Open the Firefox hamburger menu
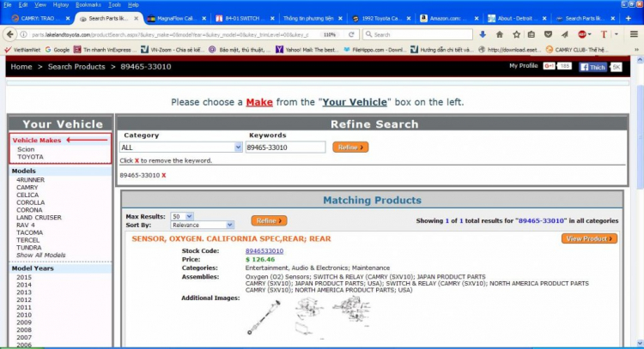The width and height of the screenshot is (644, 349). pos(634,34)
